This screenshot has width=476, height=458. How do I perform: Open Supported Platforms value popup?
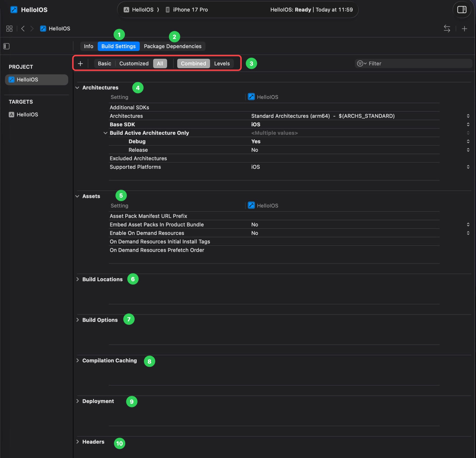click(x=468, y=167)
